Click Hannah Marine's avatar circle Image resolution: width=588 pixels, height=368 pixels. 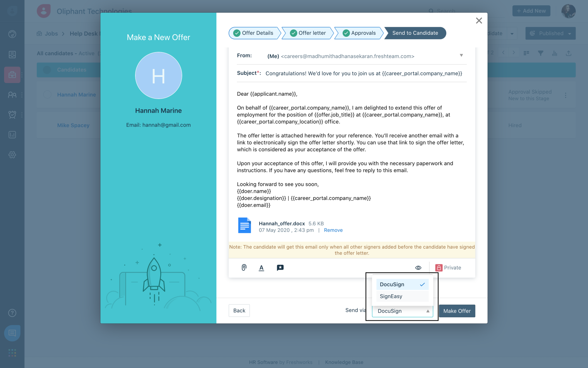158,75
